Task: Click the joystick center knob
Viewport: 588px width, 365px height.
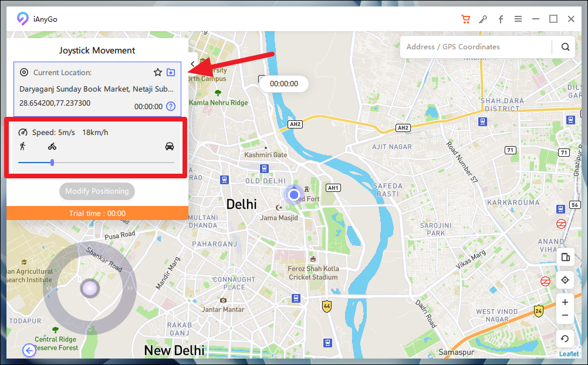Action: [90, 289]
